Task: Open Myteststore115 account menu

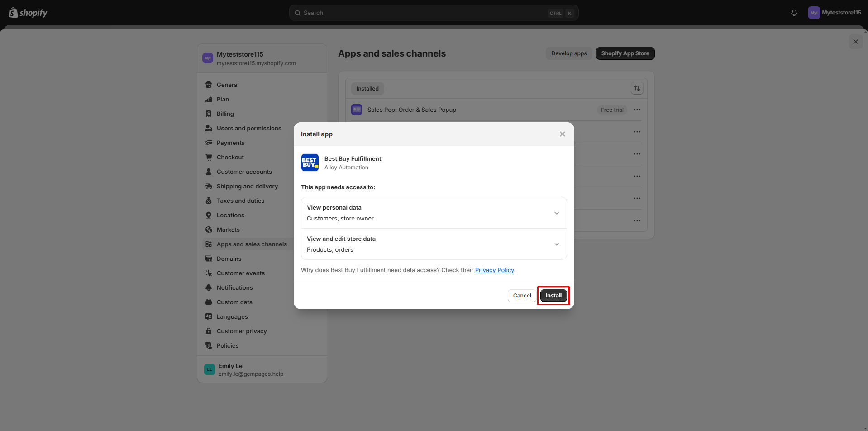Action: [834, 13]
